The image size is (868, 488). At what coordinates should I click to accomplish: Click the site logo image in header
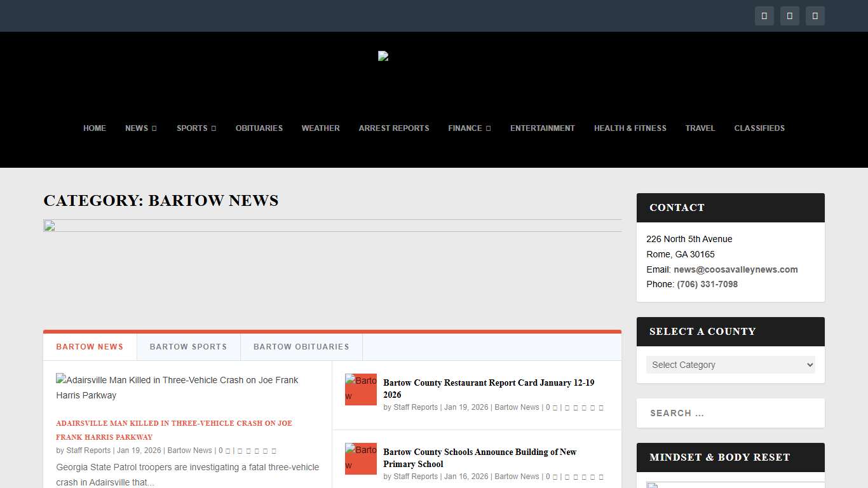tap(383, 56)
